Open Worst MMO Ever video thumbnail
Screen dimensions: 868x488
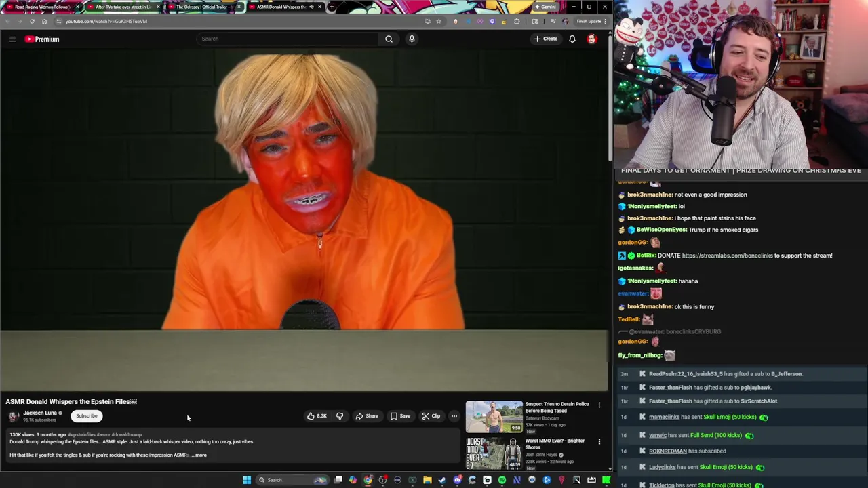coord(494,453)
